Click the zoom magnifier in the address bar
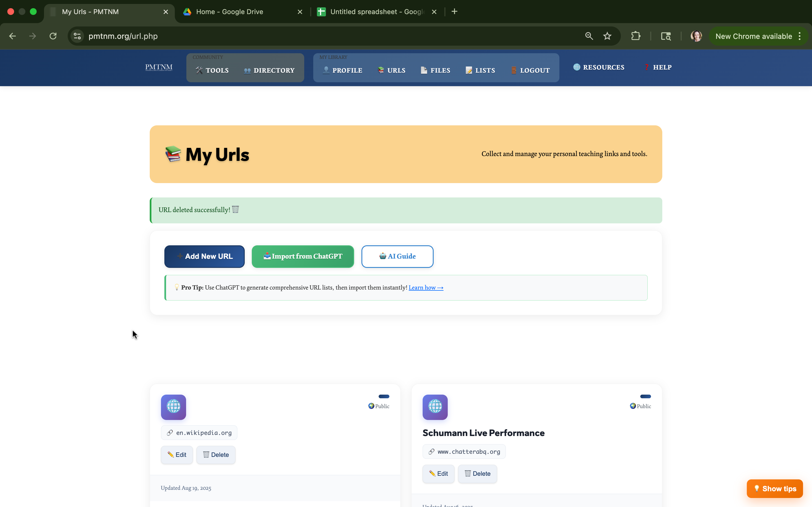The height and width of the screenshot is (507, 812). pos(589,36)
